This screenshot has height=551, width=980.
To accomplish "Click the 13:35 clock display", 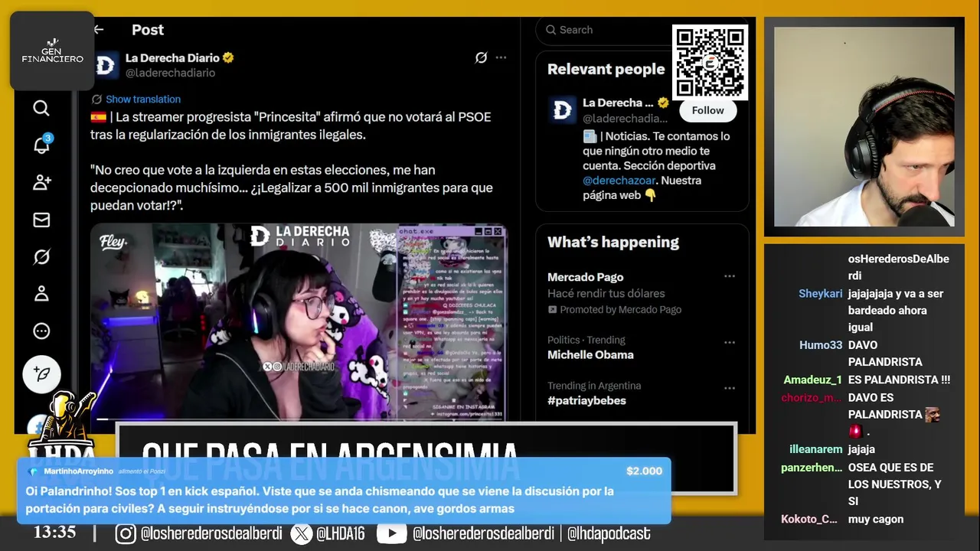I will pyautogui.click(x=54, y=532).
